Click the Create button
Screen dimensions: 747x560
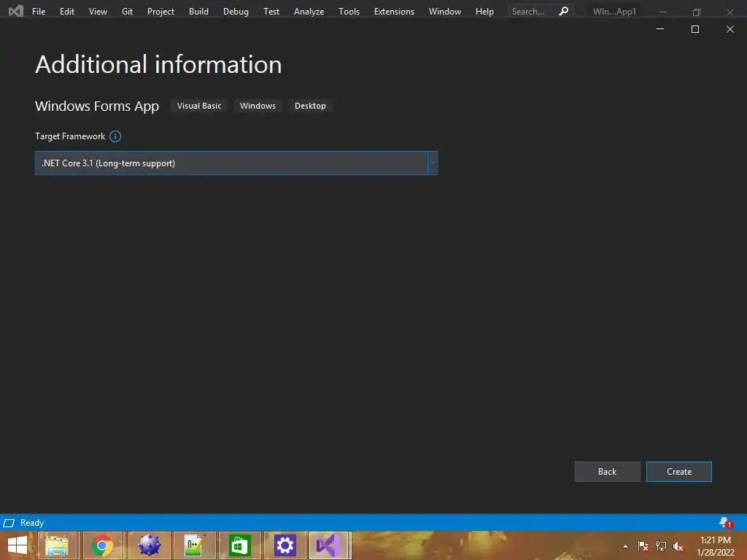pos(679,472)
